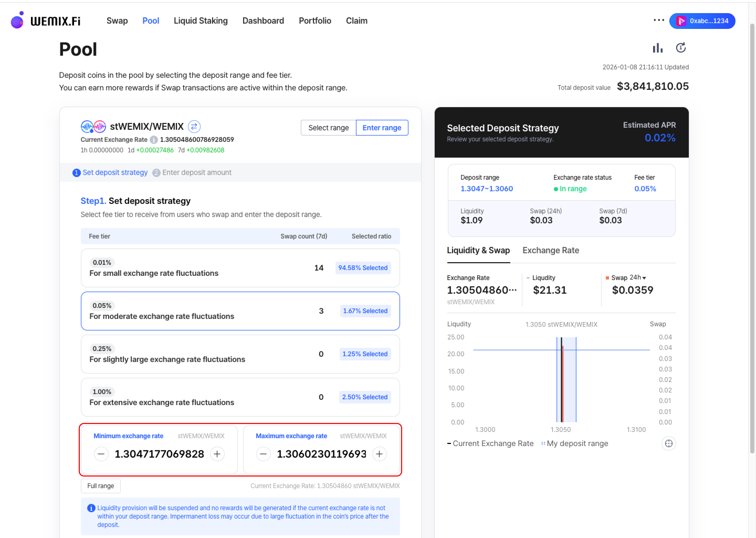Switch to Select range mode
756x538 pixels.
click(x=328, y=128)
